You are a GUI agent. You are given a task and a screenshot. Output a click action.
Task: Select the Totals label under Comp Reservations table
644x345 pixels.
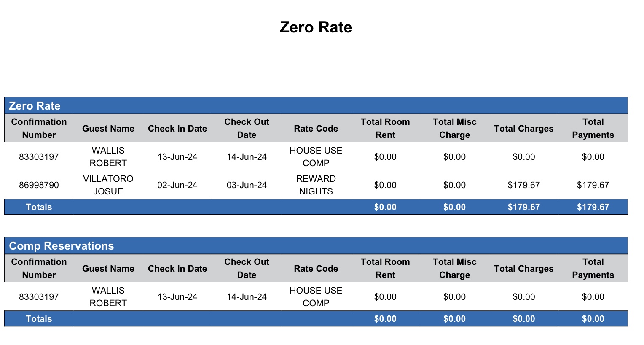pos(39,319)
